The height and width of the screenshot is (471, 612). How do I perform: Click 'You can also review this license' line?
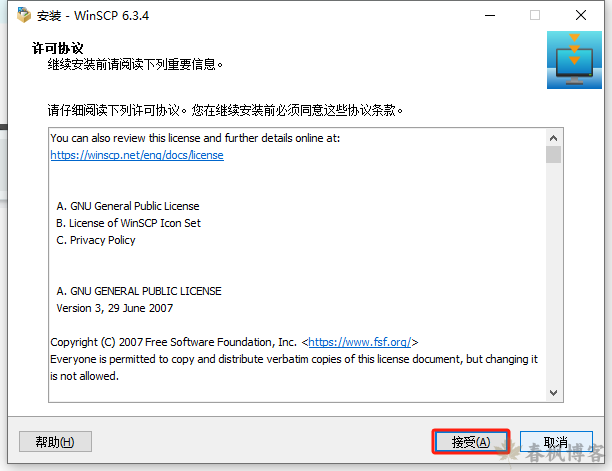[195, 138]
